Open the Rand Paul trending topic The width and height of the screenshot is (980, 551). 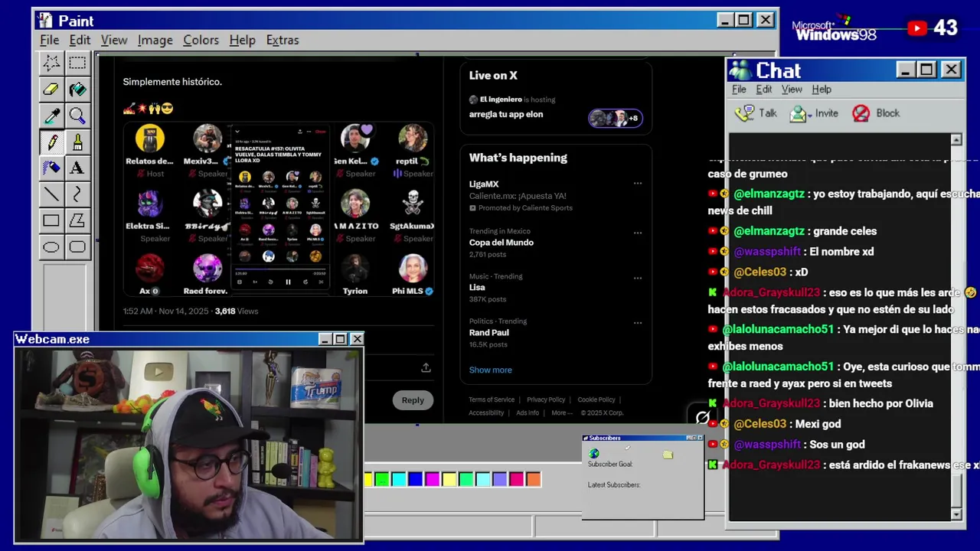pyautogui.click(x=488, y=333)
